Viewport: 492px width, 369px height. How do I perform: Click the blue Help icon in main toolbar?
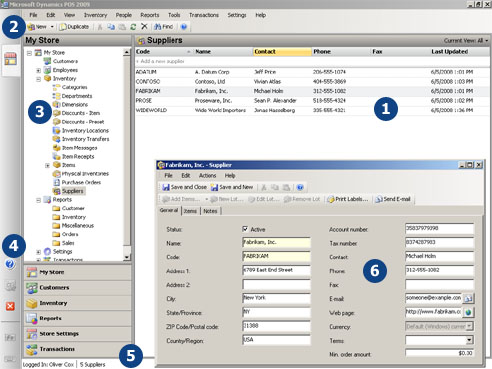(184, 27)
